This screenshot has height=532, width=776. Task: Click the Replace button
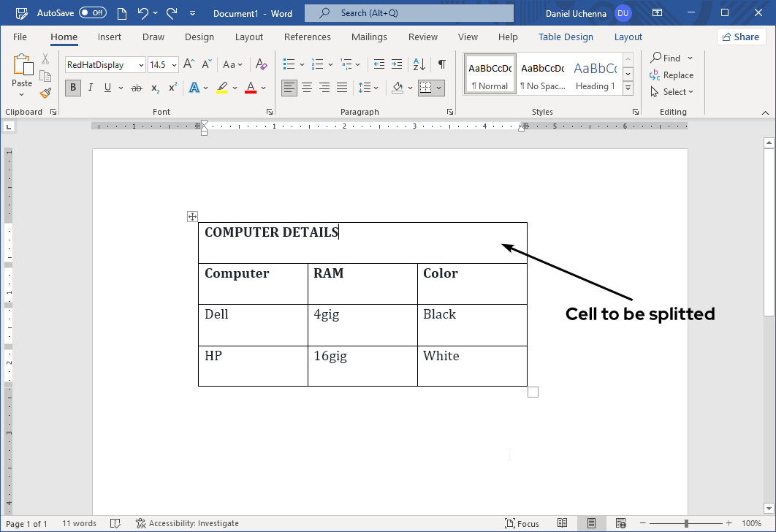click(672, 75)
